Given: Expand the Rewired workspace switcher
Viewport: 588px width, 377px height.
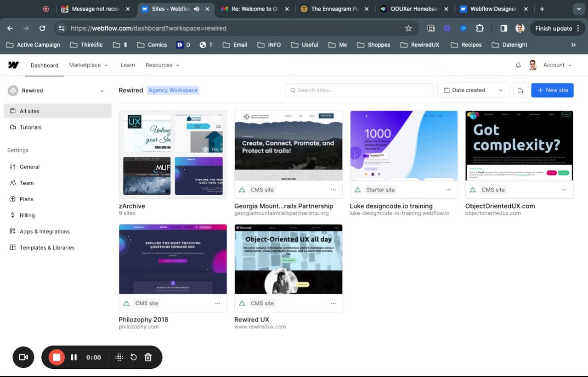Looking at the screenshot, I should pos(57,90).
